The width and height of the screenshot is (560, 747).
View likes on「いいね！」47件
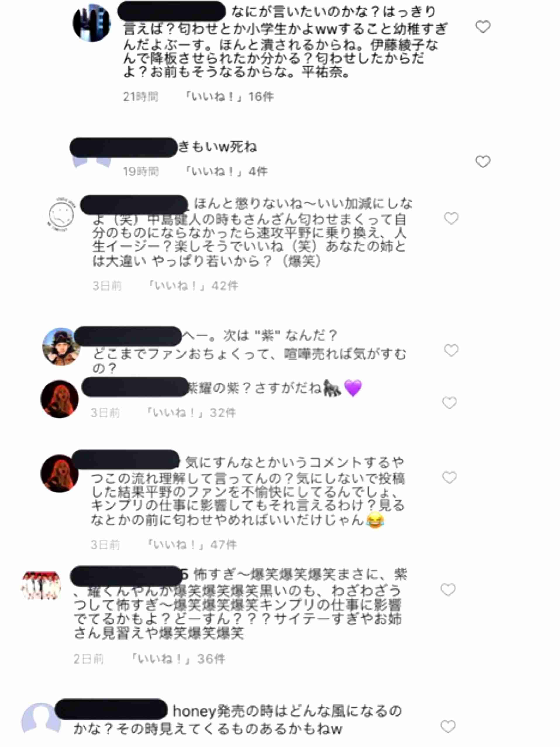191,544
